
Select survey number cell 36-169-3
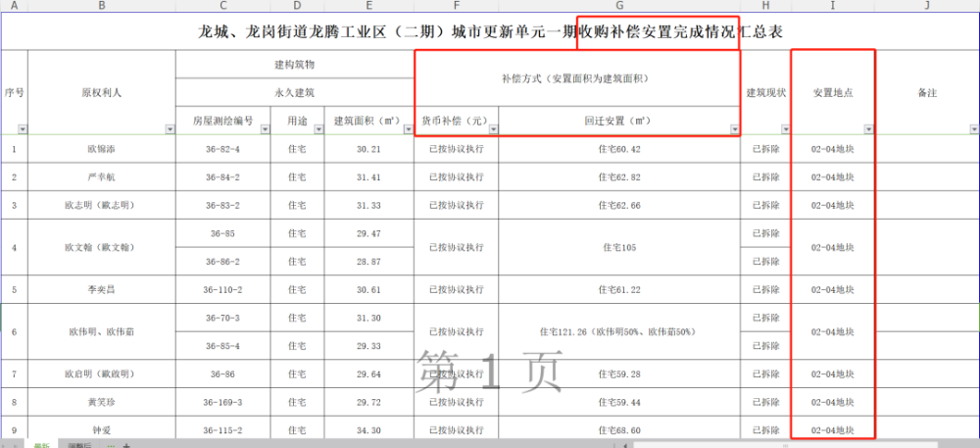coord(223,402)
